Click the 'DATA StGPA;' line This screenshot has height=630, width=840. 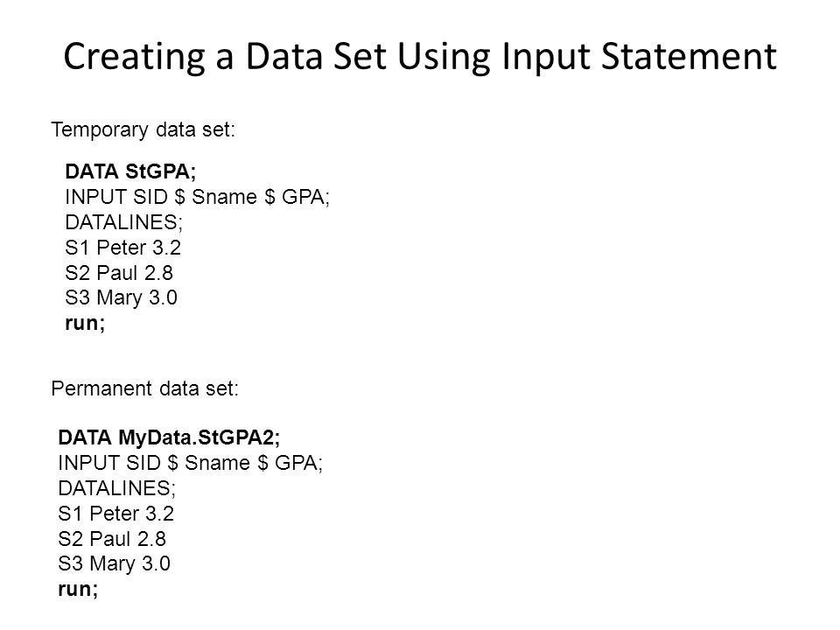130,172
